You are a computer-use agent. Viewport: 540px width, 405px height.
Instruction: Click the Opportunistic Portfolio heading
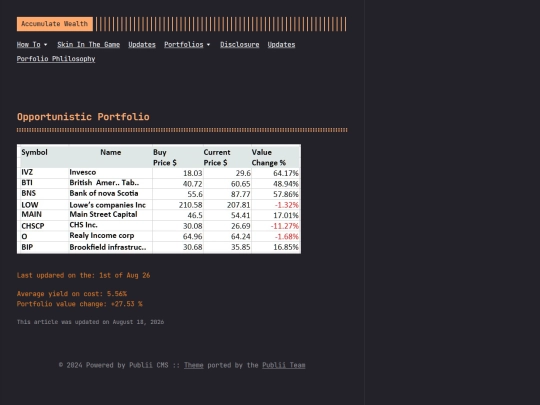tap(83, 117)
